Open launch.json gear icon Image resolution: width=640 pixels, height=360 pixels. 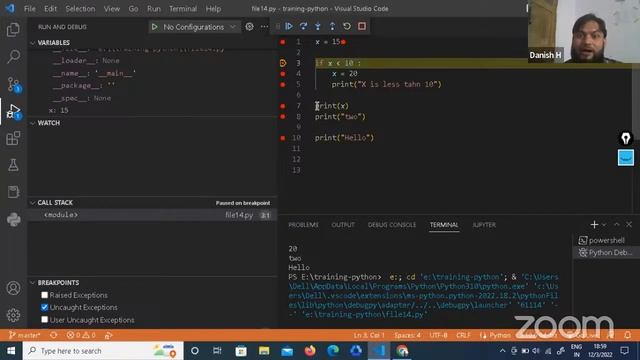(x=249, y=27)
